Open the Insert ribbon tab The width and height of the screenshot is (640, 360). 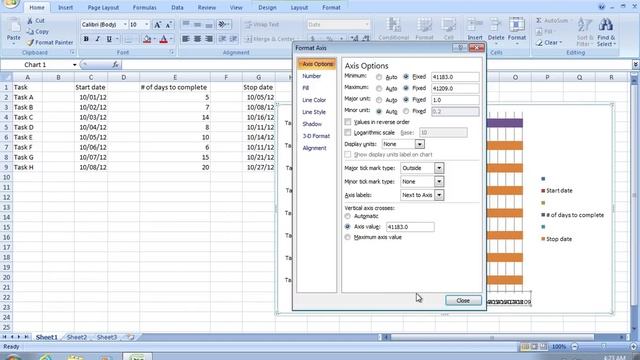[65, 7]
